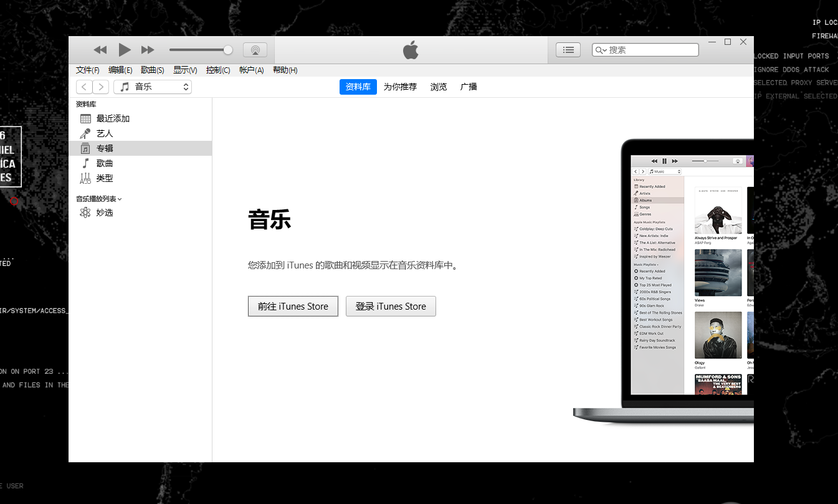
Task: Switch to the 为你推荐 tab
Action: click(400, 87)
